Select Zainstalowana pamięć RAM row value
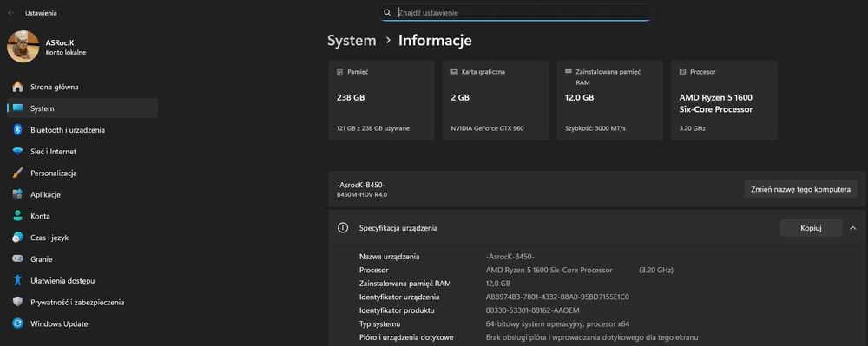Viewport: 868px width, 346px height. 497,284
